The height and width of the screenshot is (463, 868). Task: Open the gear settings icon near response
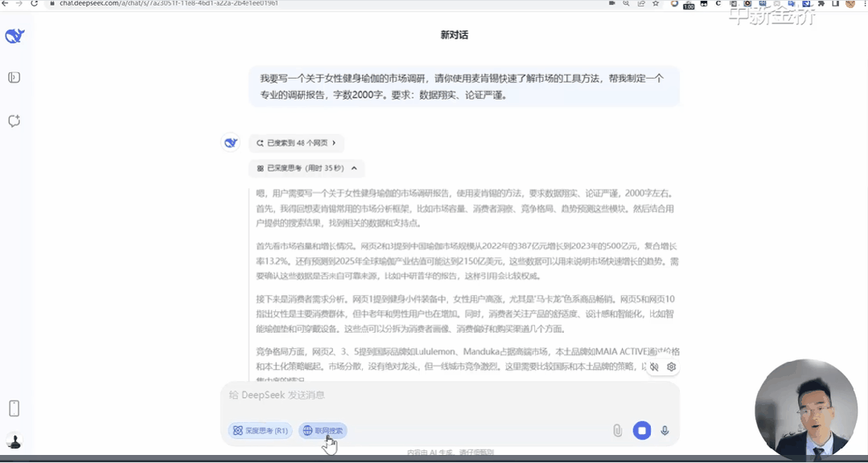tap(672, 367)
